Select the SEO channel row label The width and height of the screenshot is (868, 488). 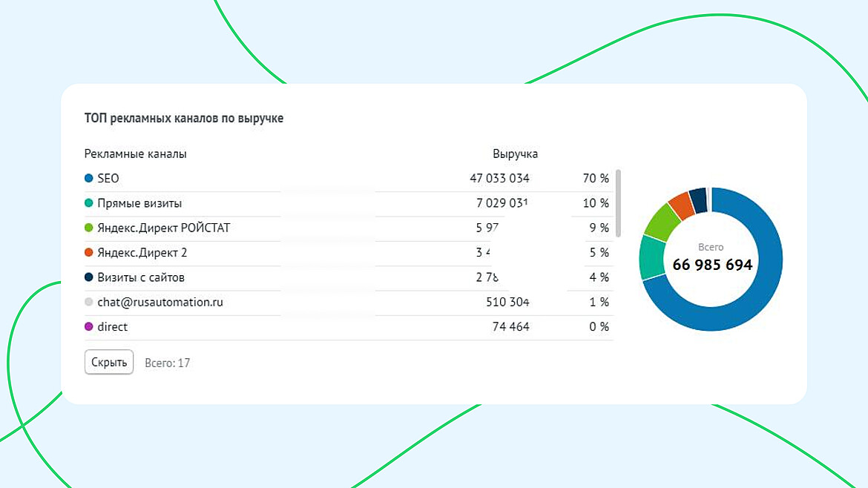108,178
